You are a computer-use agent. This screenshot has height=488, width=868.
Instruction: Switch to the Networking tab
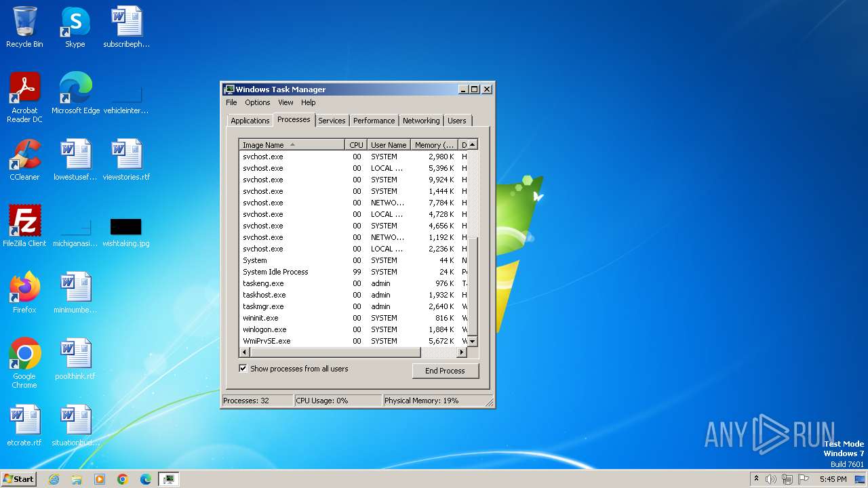click(421, 121)
